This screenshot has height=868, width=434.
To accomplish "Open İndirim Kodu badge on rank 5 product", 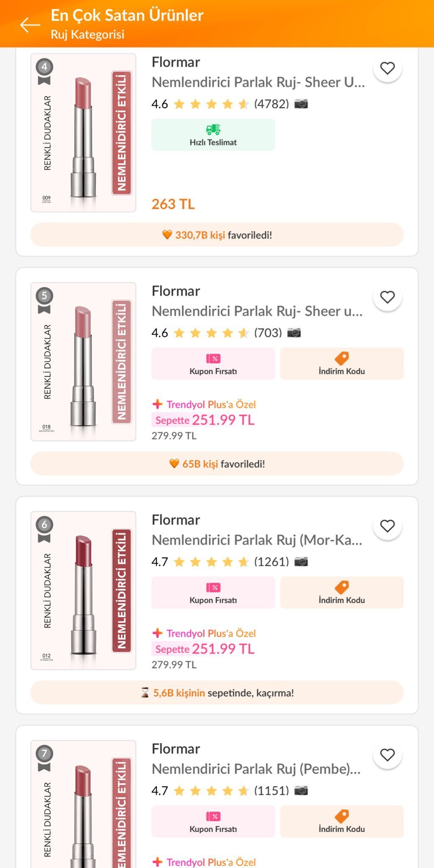I will (x=342, y=364).
